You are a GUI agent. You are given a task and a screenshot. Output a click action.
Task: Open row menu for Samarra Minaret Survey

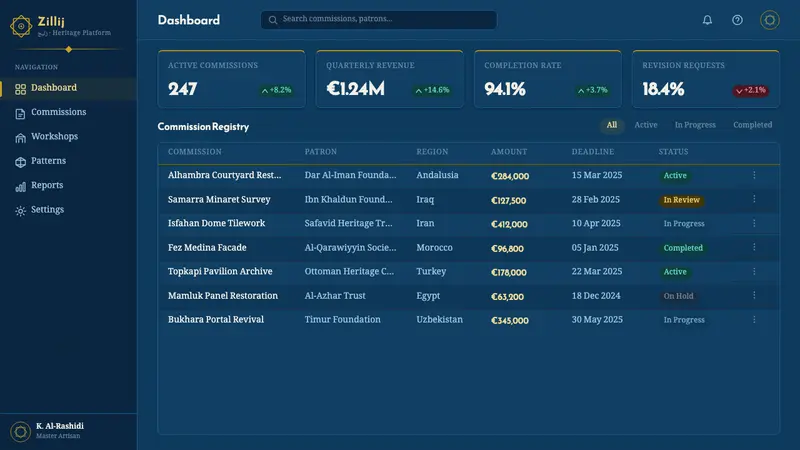tap(754, 199)
